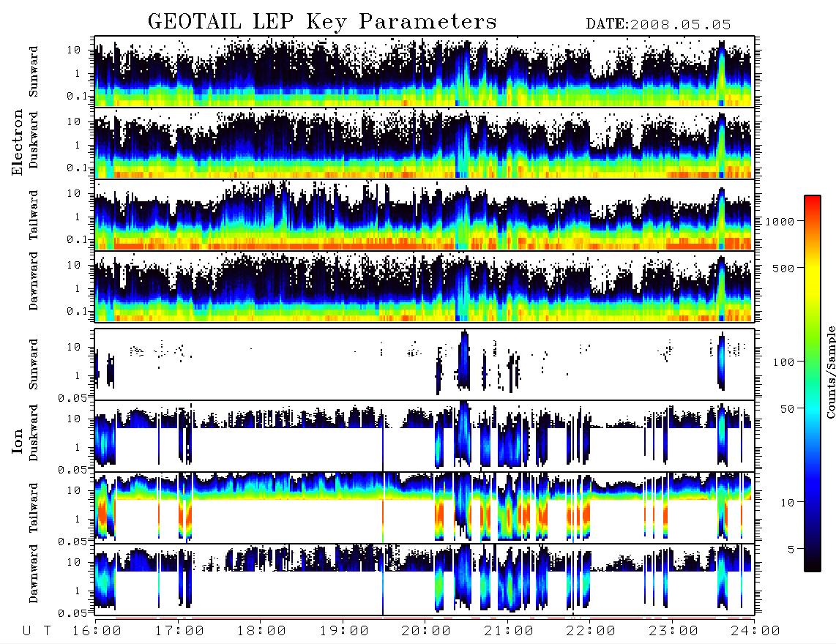Image resolution: width=836 pixels, height=644 pixels.
Task: Select the Electron "Duskward" panel label
Action: (34, 141)
